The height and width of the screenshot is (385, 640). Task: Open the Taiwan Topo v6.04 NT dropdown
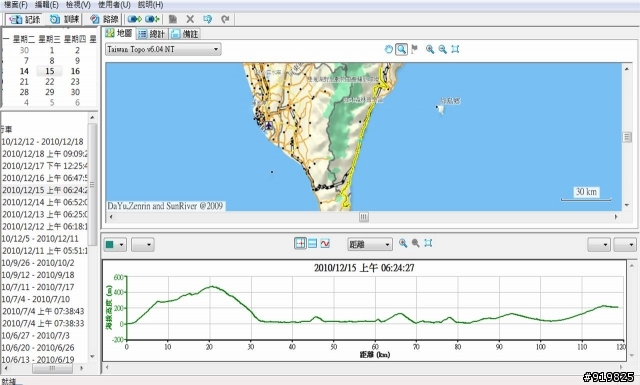click(x=163, y=49)
